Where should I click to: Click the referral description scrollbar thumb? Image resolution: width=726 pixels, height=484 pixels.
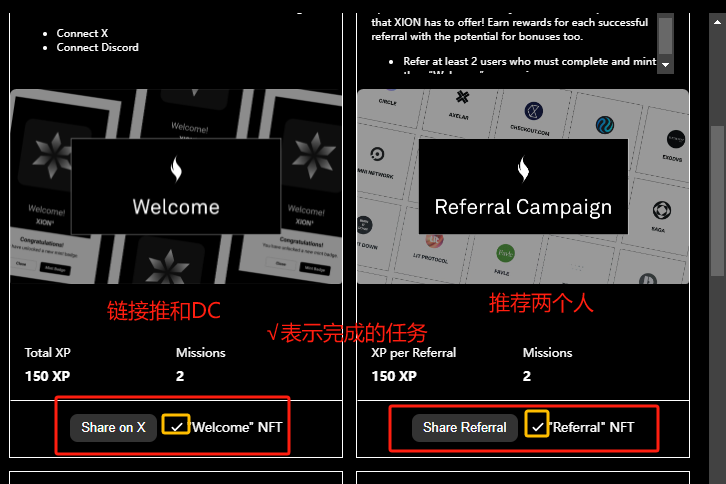665,36
